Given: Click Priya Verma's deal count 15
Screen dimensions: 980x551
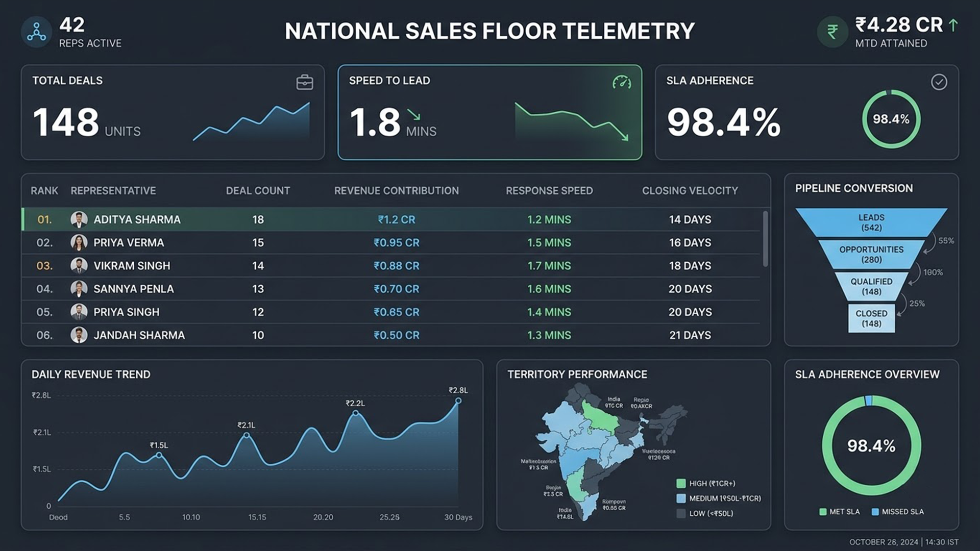Looking at the screenshot, I should tap(258, 242).
